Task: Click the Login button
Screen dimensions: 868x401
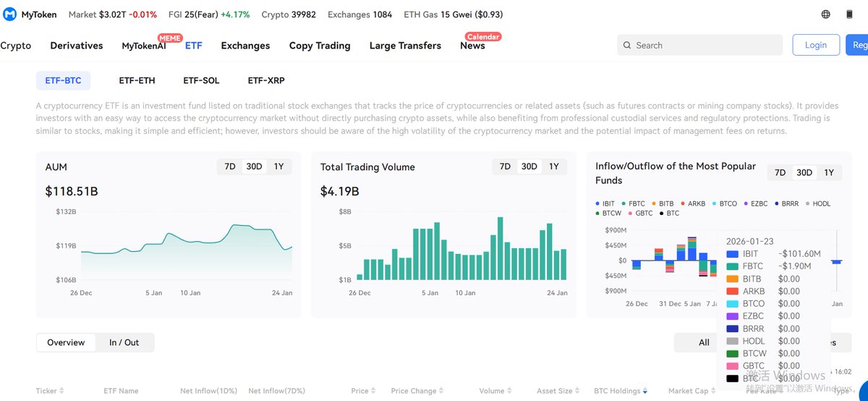Action: (x=816, y=45)
